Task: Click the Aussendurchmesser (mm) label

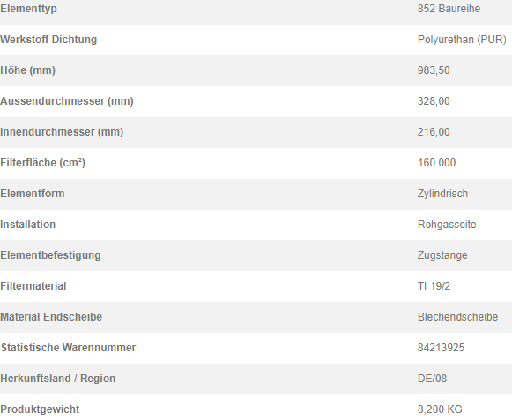Action: [67, 101]
